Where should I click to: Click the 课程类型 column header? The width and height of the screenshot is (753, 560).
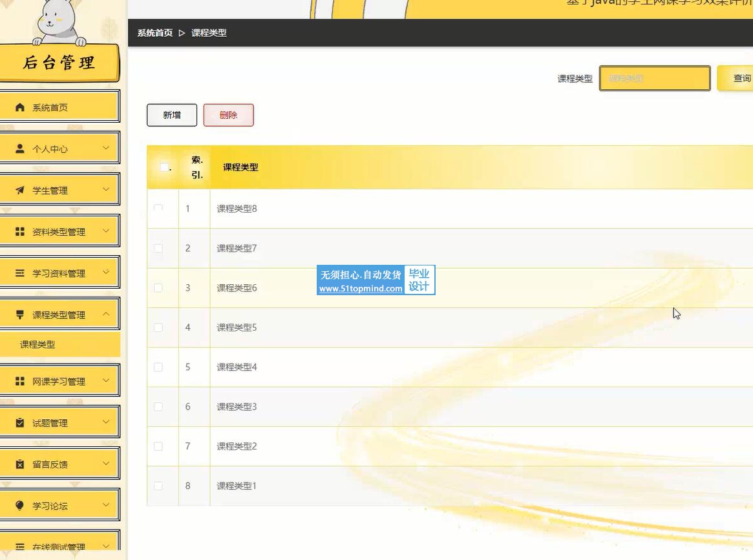[x=240, y=167]
